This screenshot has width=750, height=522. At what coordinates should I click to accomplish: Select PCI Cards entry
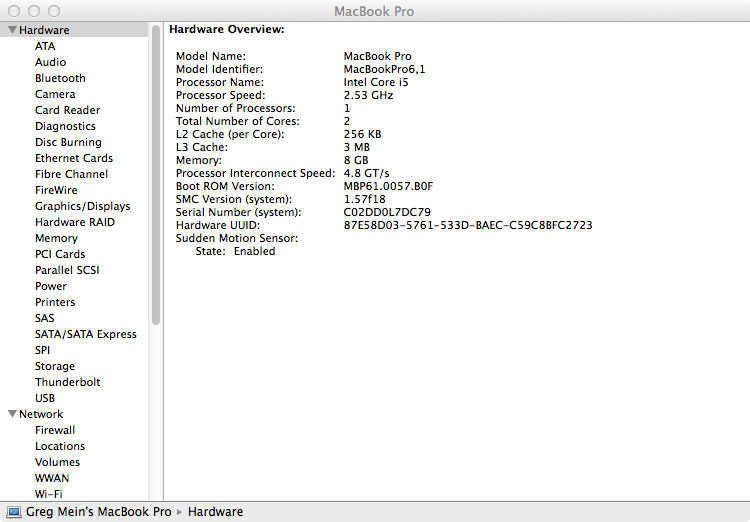coord(60,254)
